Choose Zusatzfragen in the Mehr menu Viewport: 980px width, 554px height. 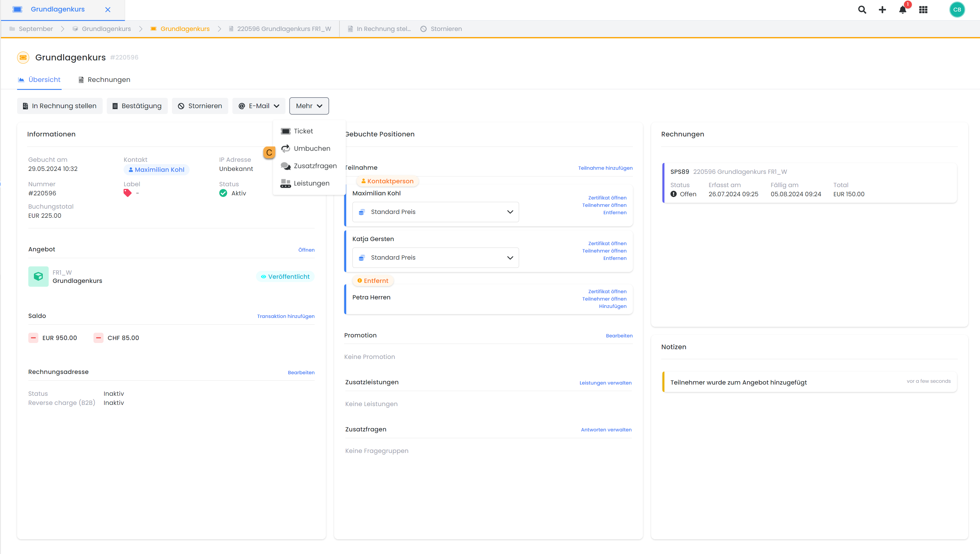pyautogui.click(x=315, y=166)
